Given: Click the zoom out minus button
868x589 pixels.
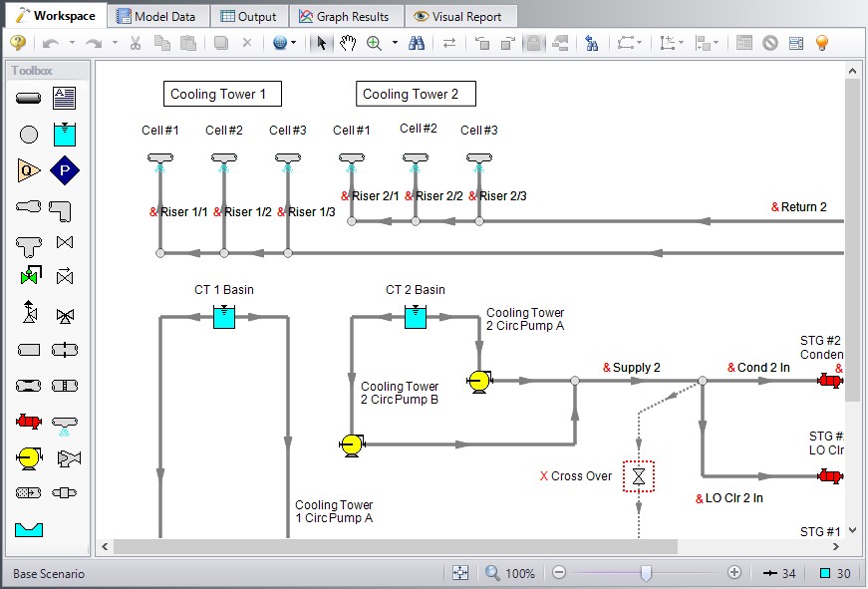Looking at the screenshot, I should (x=559, y=572).
